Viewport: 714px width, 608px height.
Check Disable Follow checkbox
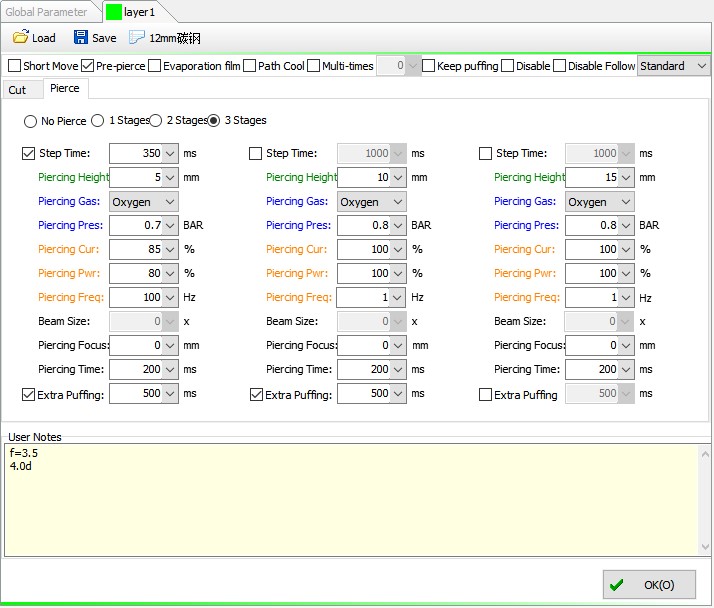click(x=560, y=66)
